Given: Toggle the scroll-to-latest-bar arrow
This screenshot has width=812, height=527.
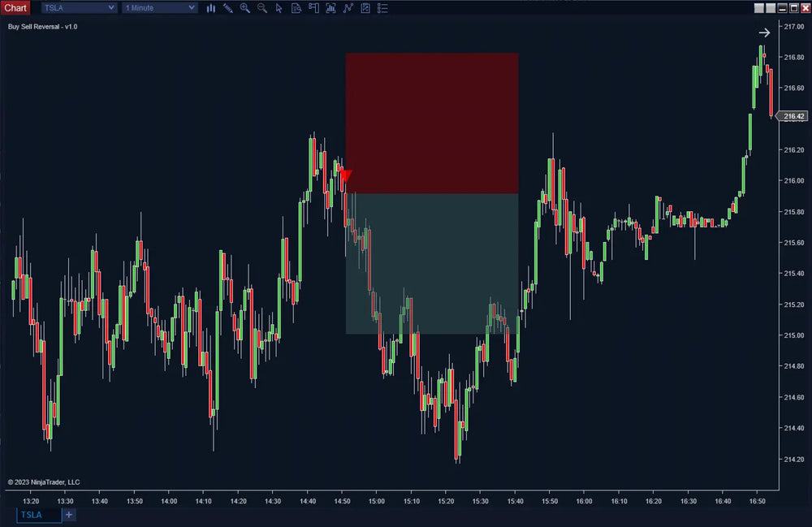Looking at the screenshot, I should 764,32.
